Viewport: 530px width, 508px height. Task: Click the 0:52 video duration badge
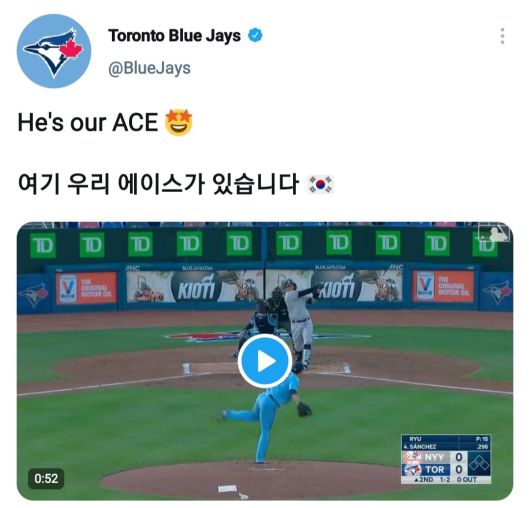click(x=46, y=479)
